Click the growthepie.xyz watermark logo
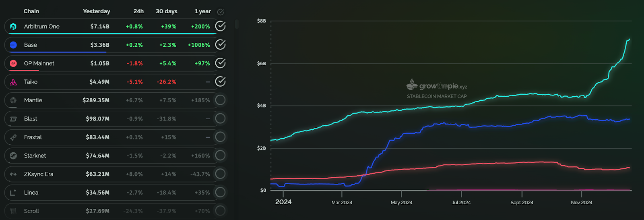This screenshot has width=644, height=220. point(437,85)
